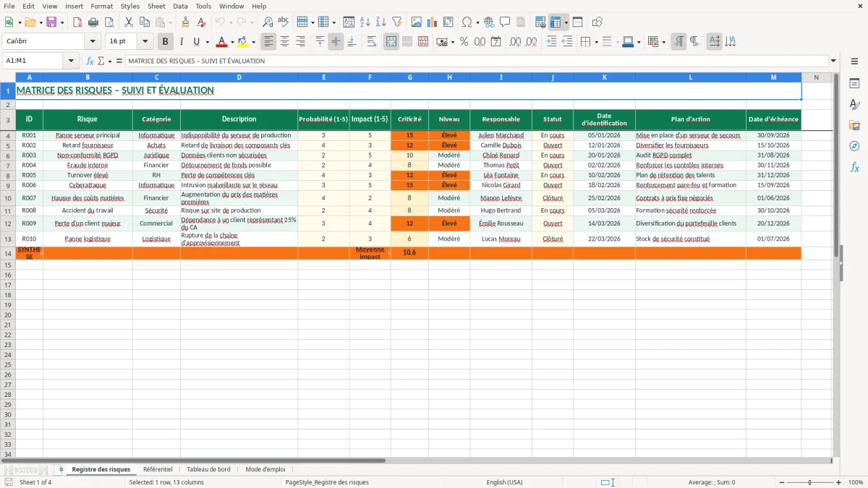The height and width of the screenshot is (488, 868).
Task: Switch to Mode d'emploi sheet tab
Action: click(x=265, y=469)
